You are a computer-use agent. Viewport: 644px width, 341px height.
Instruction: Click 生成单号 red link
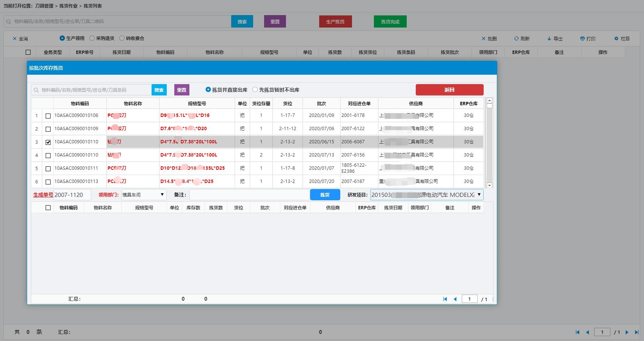43,195
